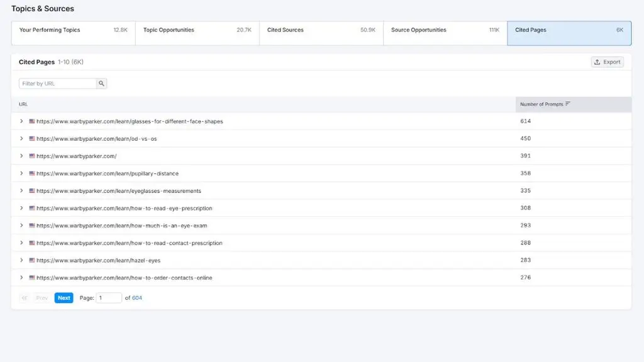Jump to last page 604 link
Viewport: 644px width, 362px height.
[x=136, y=298]
